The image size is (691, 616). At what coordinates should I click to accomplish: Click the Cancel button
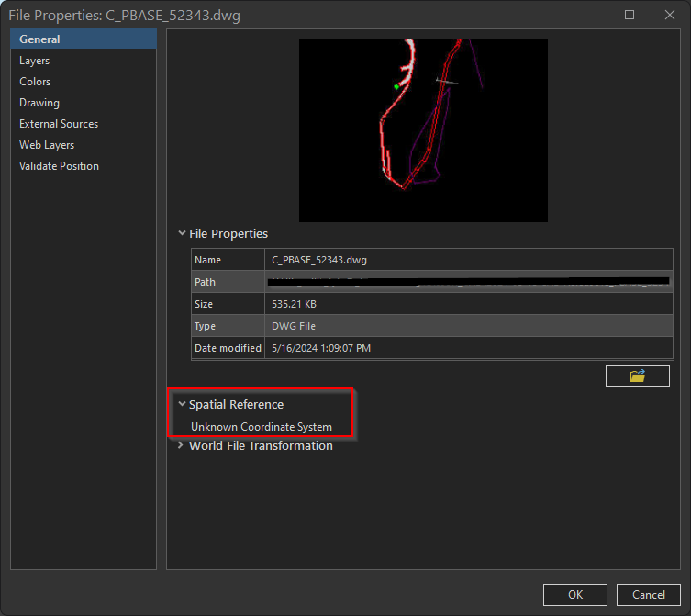pyautogui.click(x=648, y=594)
